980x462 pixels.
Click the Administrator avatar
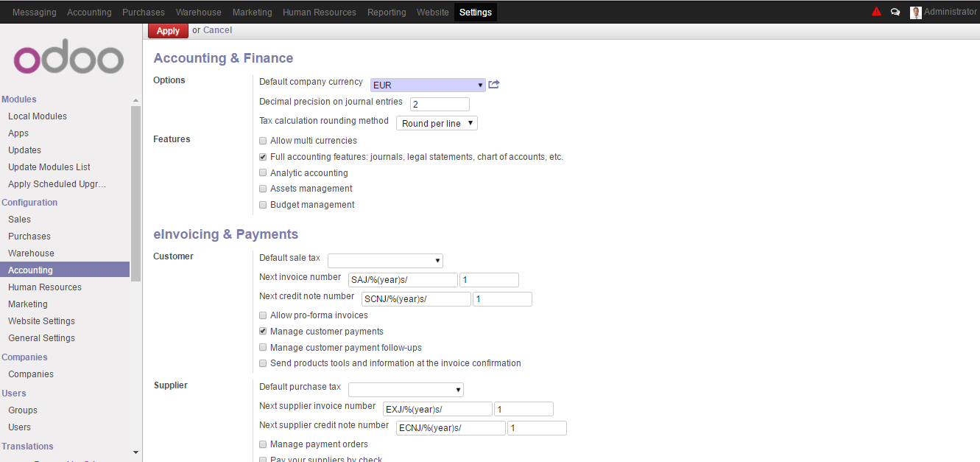[915, 11]
